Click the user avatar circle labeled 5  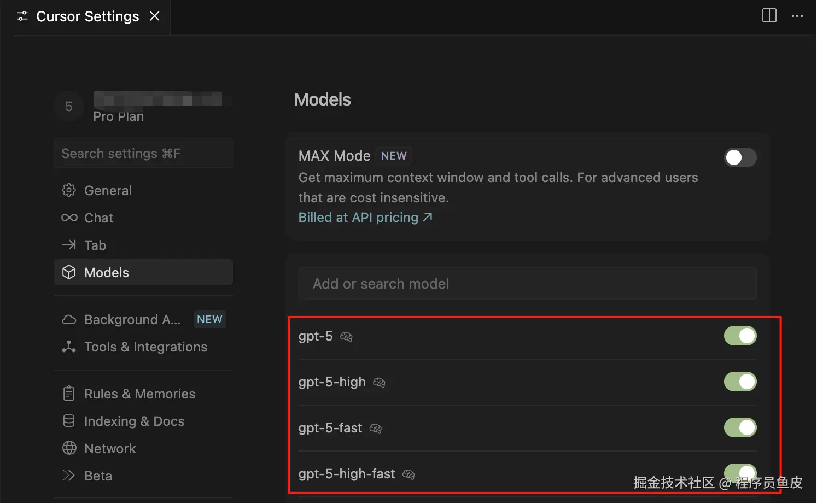pos(69,107)
